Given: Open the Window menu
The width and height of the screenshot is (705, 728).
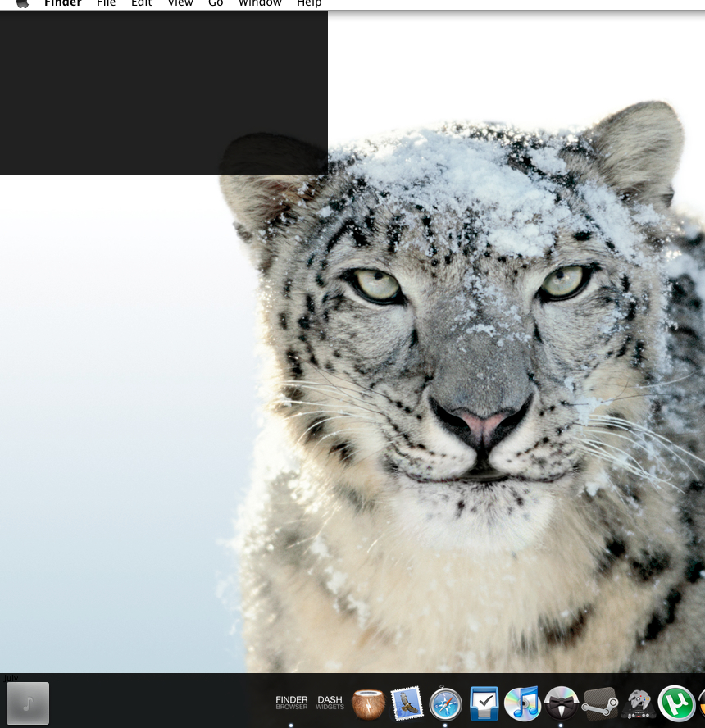Looking at the screenshot, I should tap(260, 3).
